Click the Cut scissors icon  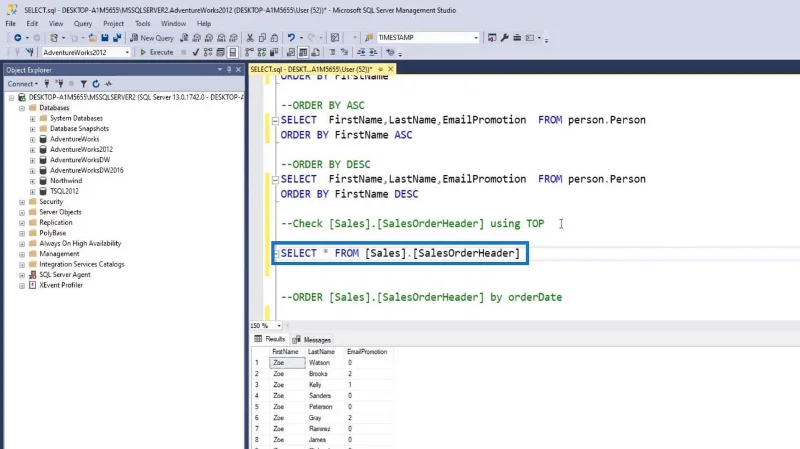click(250, 38)
